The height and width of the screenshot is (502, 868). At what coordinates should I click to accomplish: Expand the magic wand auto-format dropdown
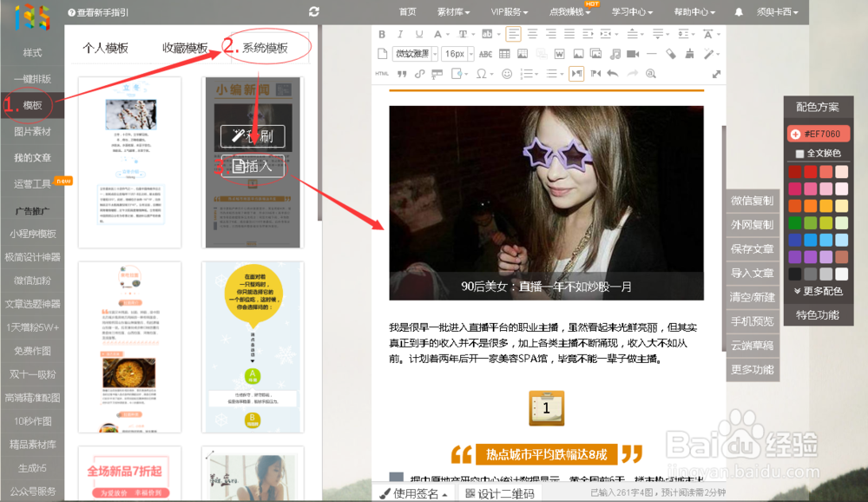pyautogui.click(x=718, y=54)
